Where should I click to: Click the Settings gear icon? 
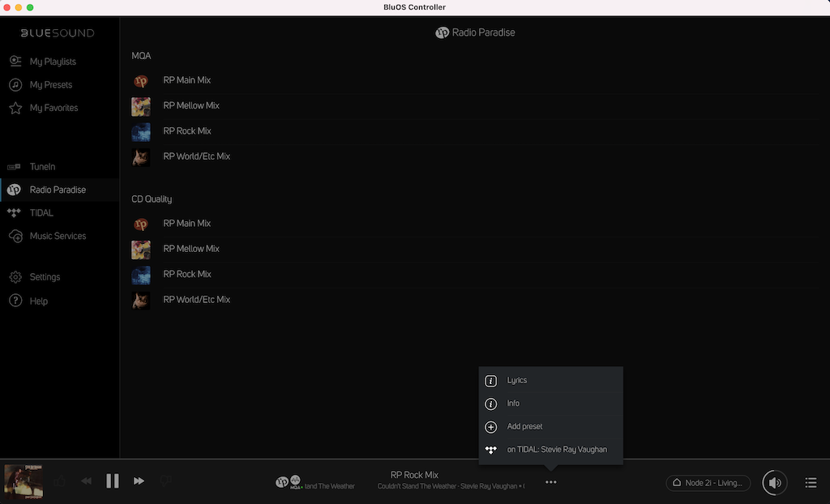[15, 277]
